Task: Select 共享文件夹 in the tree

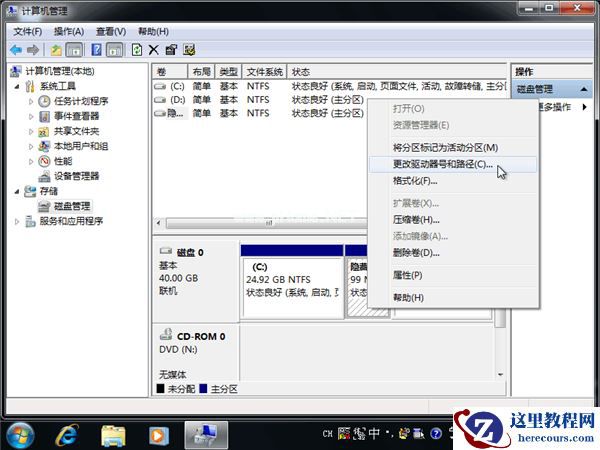Action: click(x=76, y=131)
